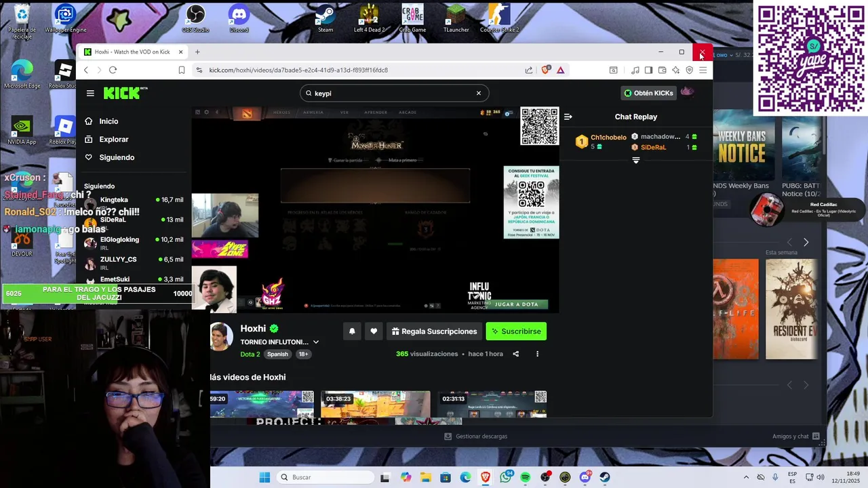Open Spotify from the taskbar
Viewport: 868px width, 488px height.
pyautogui.click(x=526, y=477)
